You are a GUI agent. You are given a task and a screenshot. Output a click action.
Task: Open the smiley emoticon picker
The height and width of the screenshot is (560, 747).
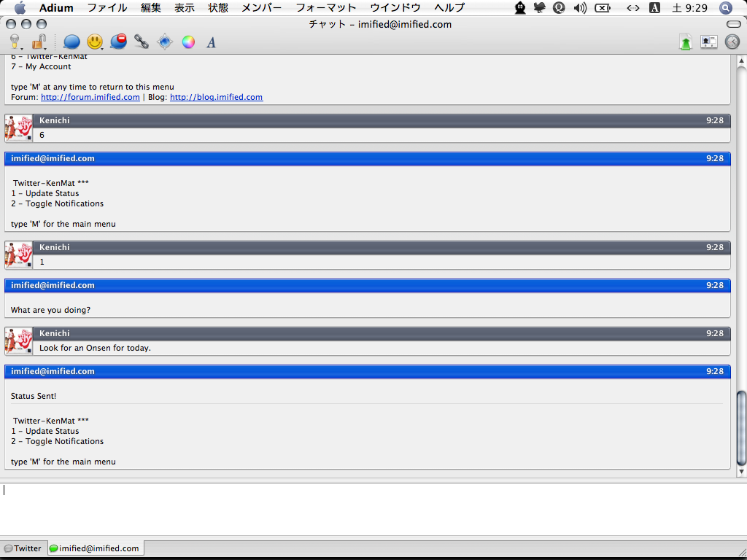95,42
